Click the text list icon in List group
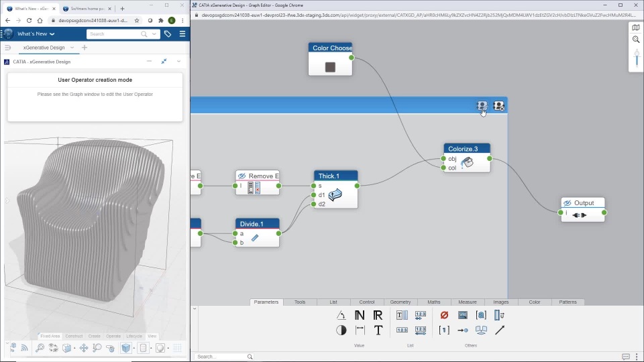This screenshot has width=644, height=362. [x=402, y=315]
